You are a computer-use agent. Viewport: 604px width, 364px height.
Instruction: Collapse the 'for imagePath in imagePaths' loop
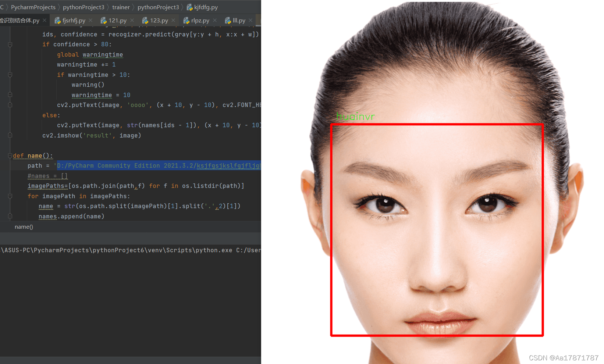coord(10,196)
